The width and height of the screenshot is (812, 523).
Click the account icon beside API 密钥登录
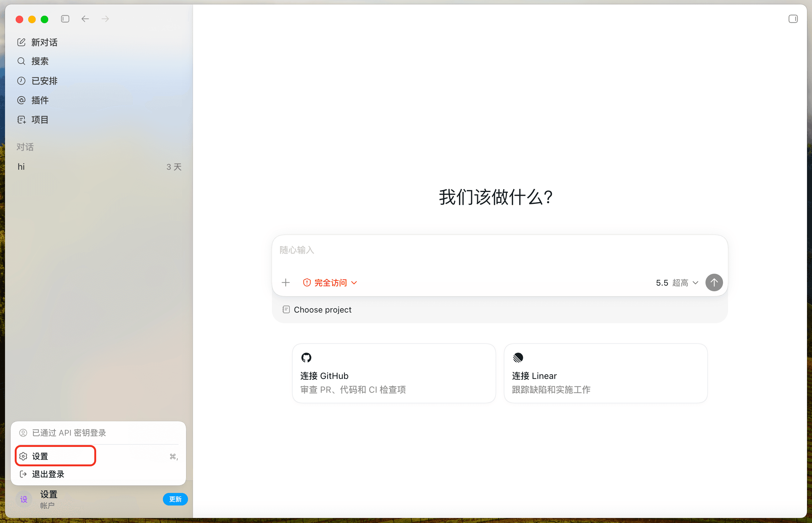pyautogui.click(x=23, y=433)
